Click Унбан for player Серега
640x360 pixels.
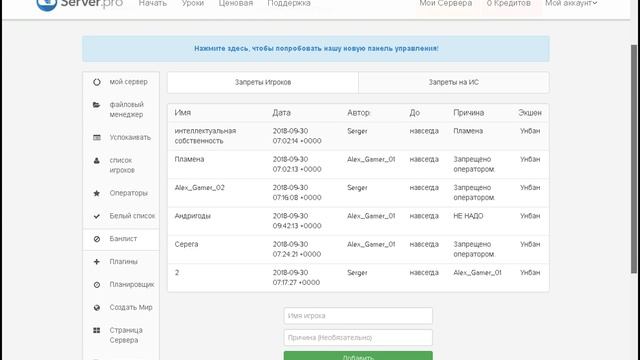530,244
